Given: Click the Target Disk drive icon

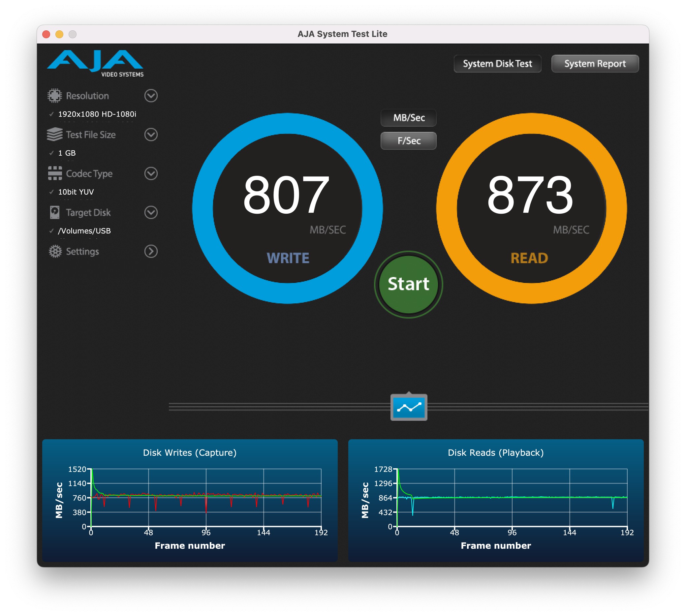Looking at the screenshot, I should pos(54,212).
